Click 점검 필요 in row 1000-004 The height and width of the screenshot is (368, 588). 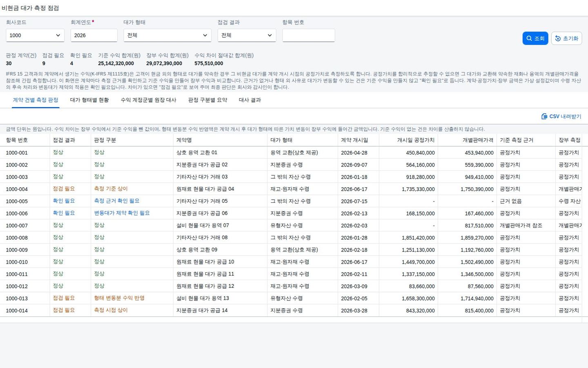point(64,189)
